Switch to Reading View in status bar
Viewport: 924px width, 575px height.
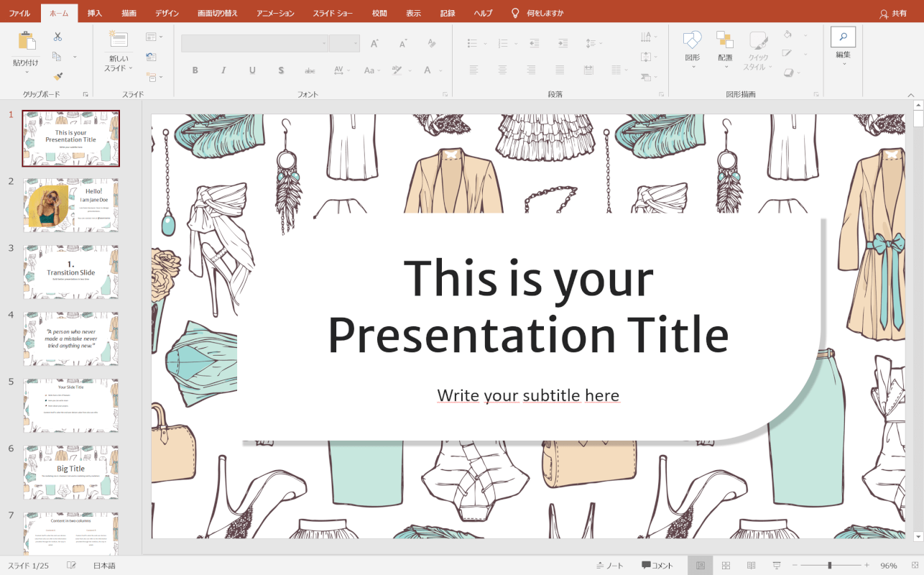click(x=752, y=565)
